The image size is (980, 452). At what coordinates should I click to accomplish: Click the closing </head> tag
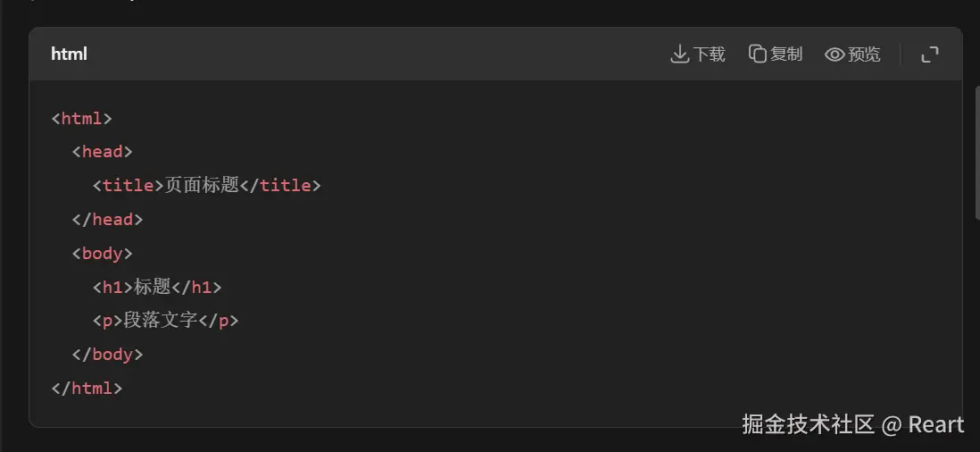(107, 220)
